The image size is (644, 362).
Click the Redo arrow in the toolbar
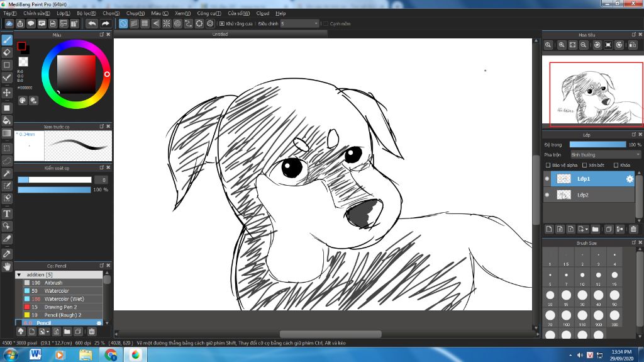(106, 24)
